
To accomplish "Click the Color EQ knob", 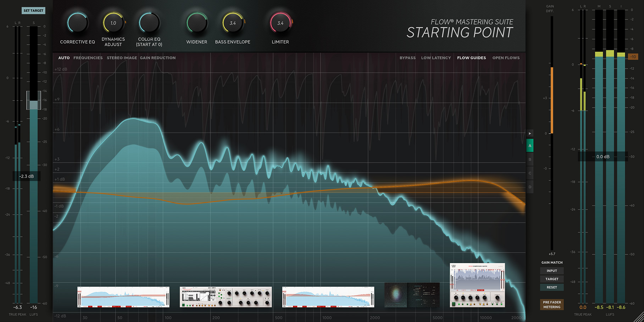I will (149, 23).
